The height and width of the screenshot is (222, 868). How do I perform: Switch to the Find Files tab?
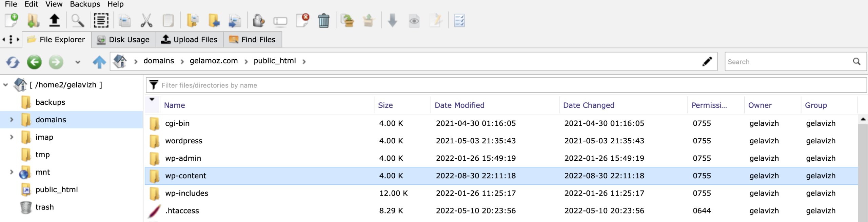click(253, 40)
